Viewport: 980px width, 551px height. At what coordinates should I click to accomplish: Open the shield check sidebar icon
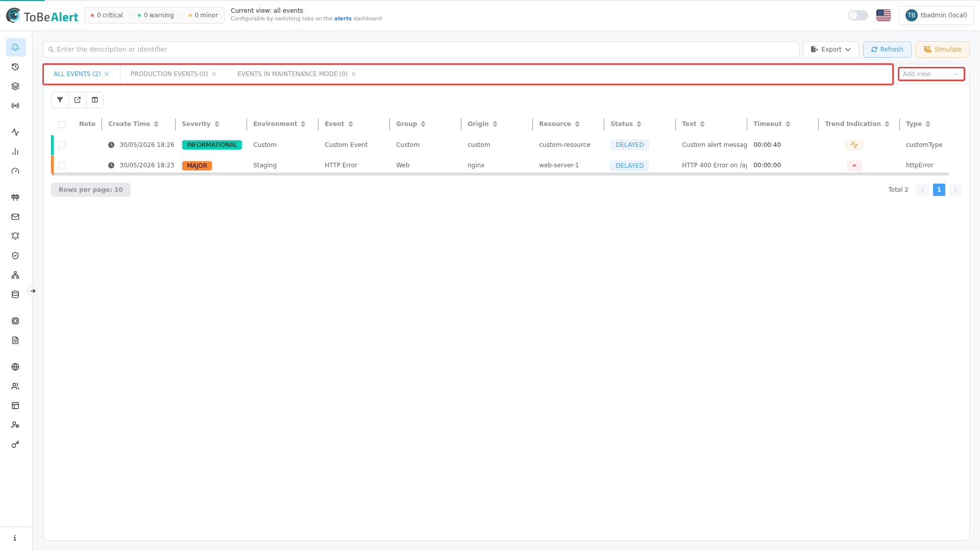click(x=15, y=256)
